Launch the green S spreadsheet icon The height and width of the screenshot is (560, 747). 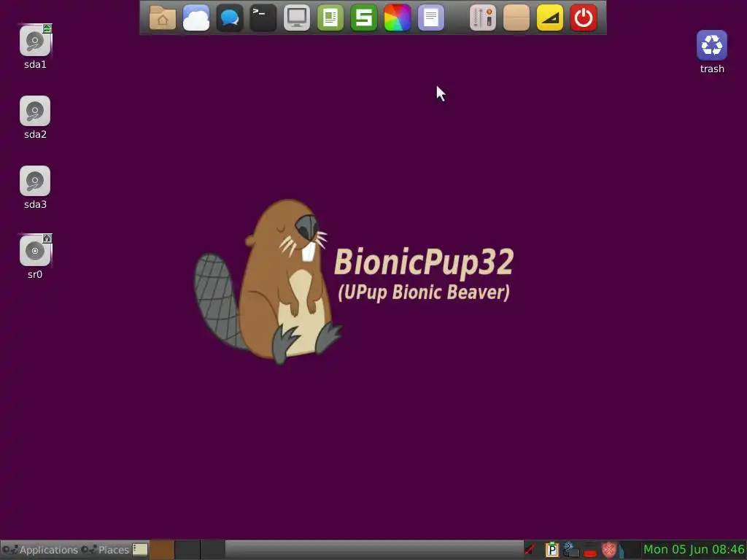[364, 18]
